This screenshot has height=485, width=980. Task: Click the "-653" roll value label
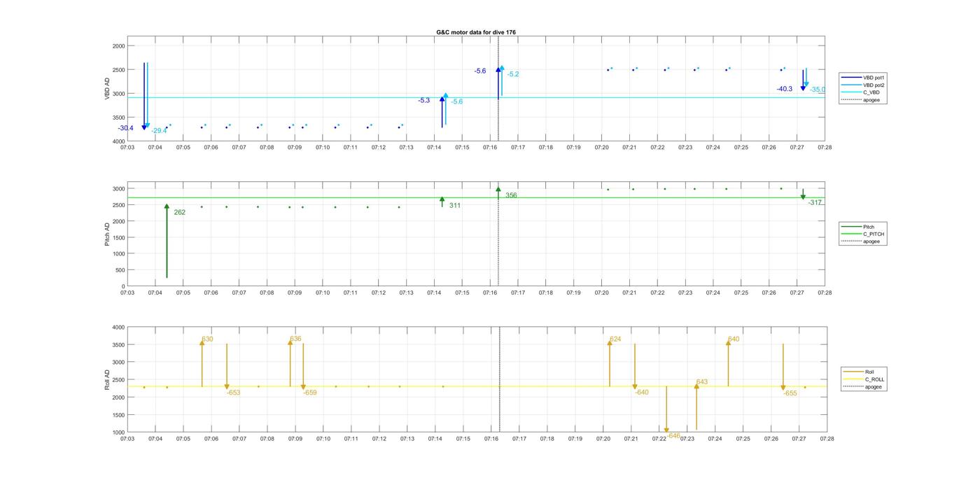tap(234, 393)
